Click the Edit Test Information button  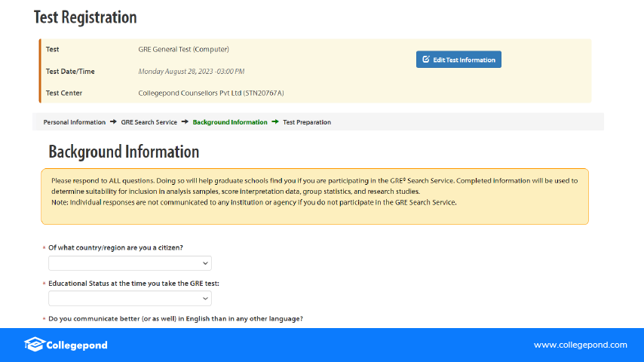458,60
